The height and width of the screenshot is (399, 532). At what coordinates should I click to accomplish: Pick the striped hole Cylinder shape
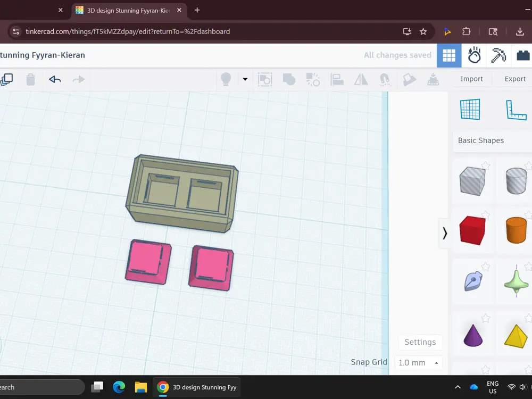pos(516,180)
